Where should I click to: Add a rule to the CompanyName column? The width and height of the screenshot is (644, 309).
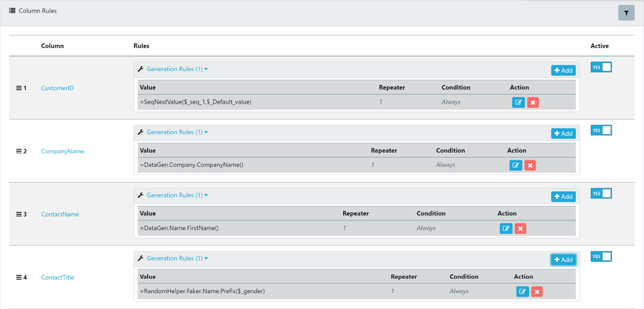point(563,133)
